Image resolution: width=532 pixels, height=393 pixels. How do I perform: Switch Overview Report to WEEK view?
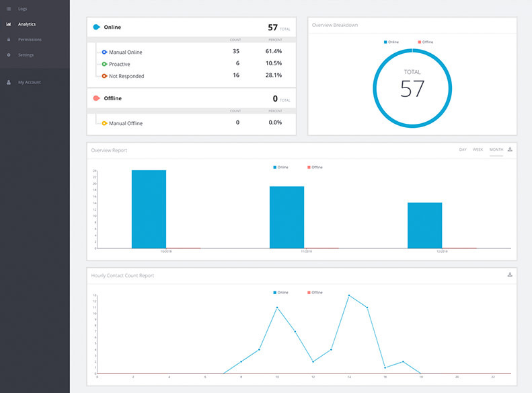(x=478, y=149)
